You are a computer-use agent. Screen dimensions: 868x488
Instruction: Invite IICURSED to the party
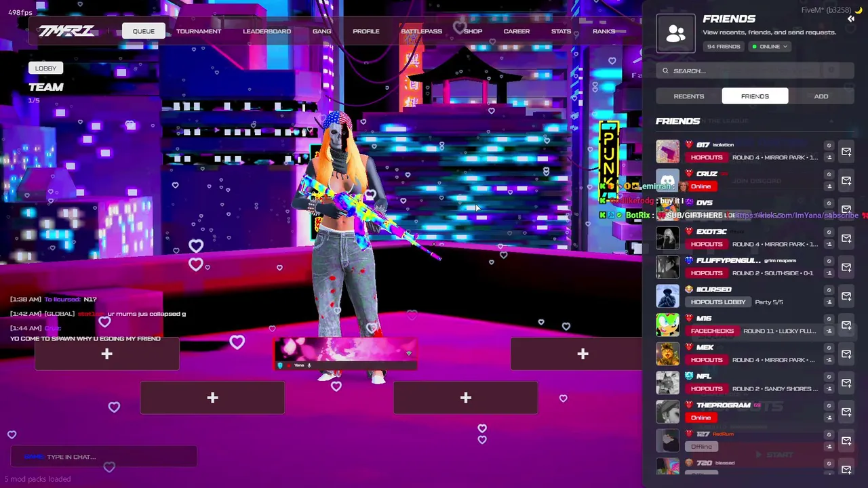[x=846, y=296]
